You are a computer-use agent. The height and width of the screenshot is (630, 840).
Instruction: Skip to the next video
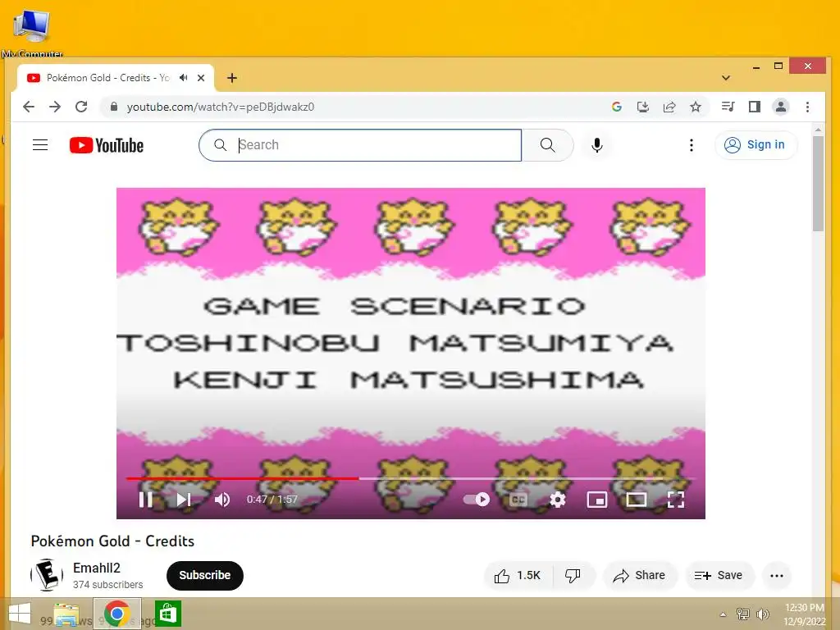pyautogui.click(x=184, y=500)
